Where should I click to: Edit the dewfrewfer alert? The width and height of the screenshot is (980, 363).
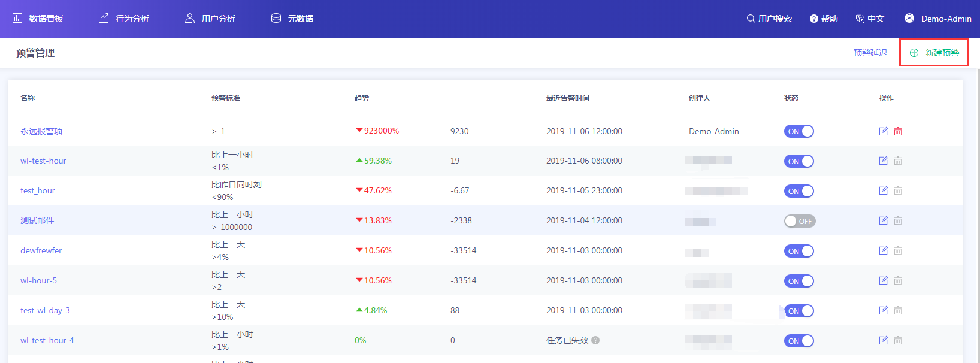click(x=883, y=250)
